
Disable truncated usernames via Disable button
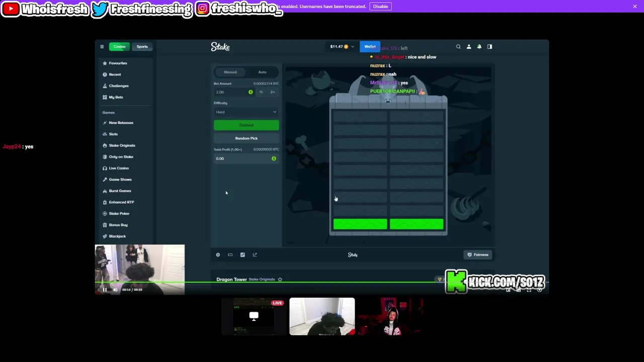click(380, 7)
